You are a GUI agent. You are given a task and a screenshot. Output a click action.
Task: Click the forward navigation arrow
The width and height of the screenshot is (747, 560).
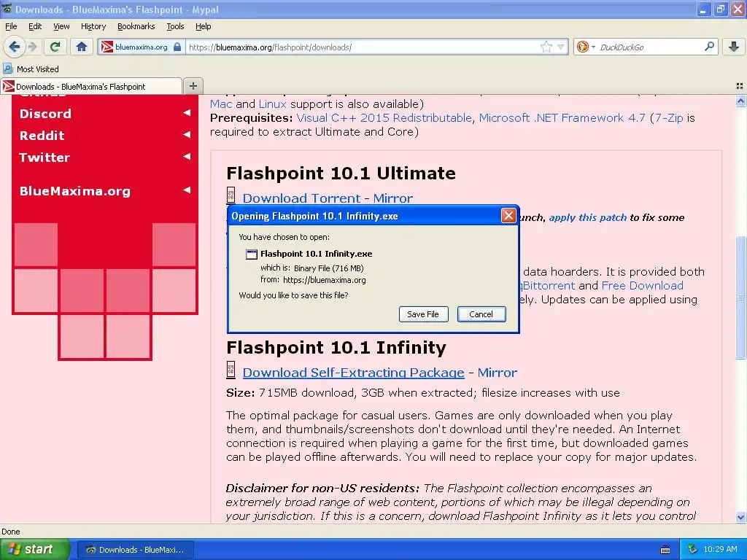click(32, 47)
